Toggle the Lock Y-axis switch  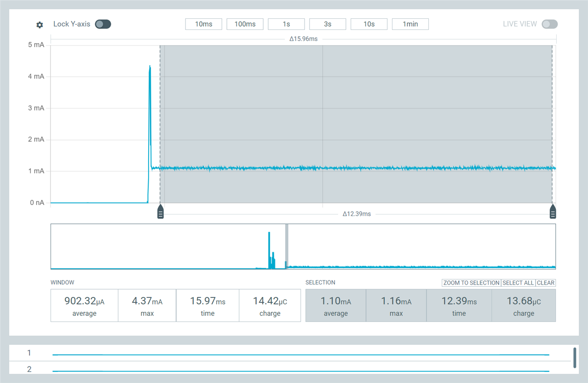coord(103,24)
